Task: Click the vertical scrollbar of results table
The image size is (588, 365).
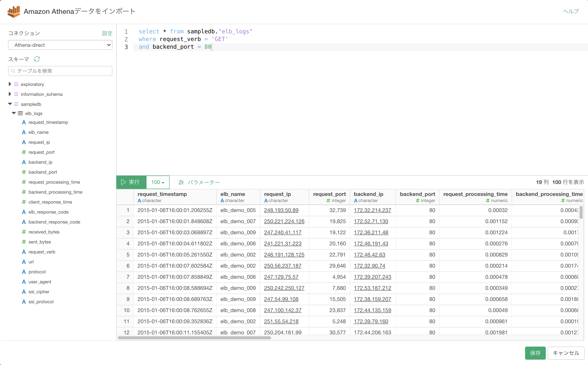Action: coord(581,212)
